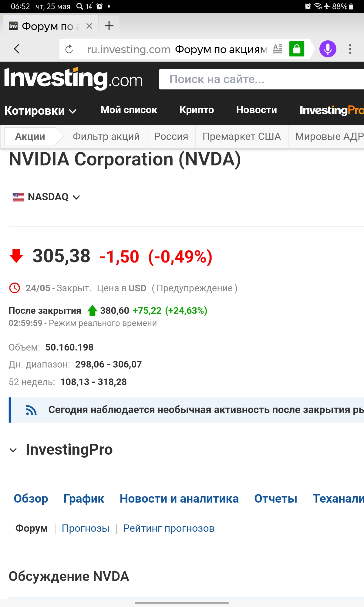Close the Форум tab
The image size is (364, 607).
pyautogui.click(x=89, y=26)
